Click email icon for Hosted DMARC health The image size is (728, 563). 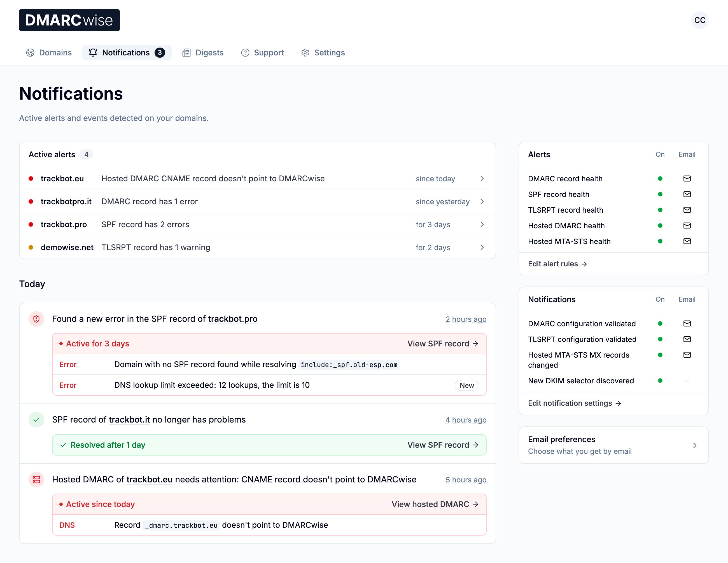pos(687,226)
